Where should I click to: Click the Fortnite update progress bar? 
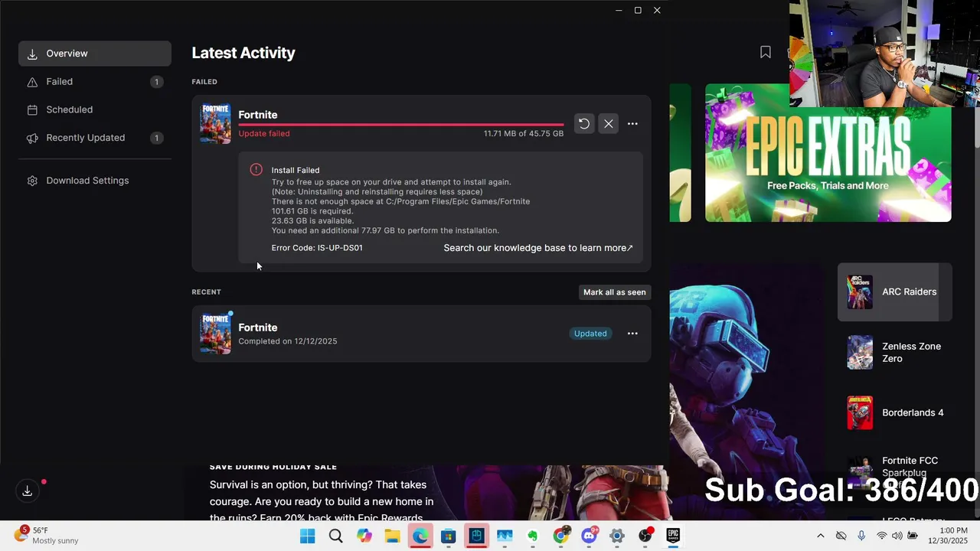401,124
